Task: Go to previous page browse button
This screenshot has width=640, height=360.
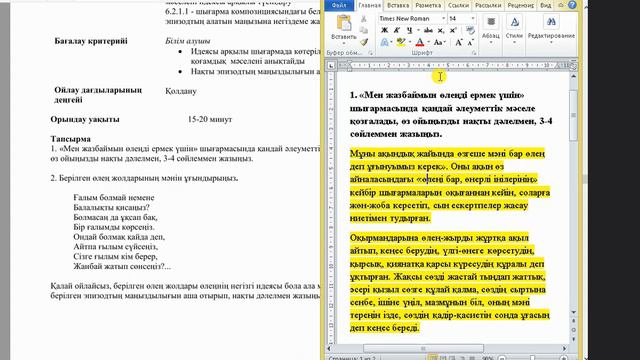Action: pyautogui.click(x=573, y=322)
